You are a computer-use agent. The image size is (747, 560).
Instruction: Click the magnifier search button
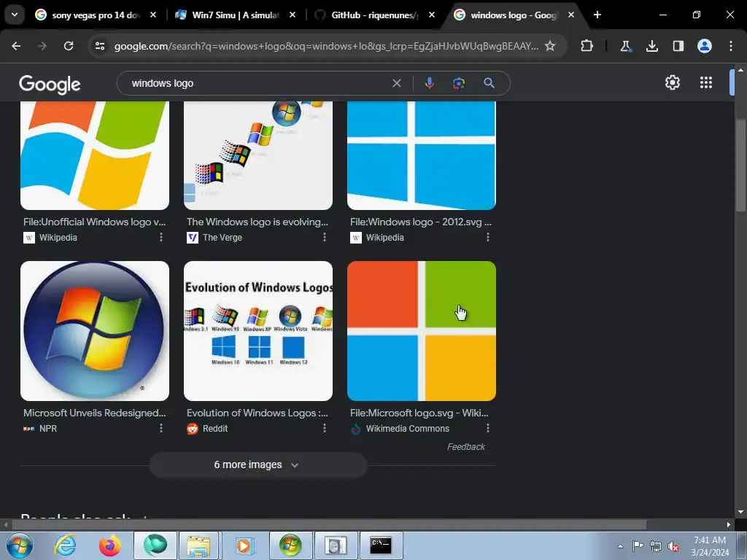(x=489, y=83)
